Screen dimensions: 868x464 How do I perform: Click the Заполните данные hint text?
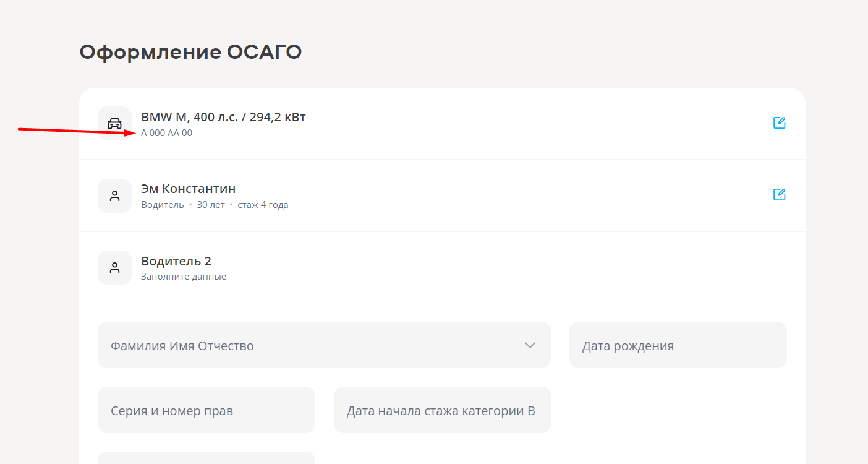point(183,277)
